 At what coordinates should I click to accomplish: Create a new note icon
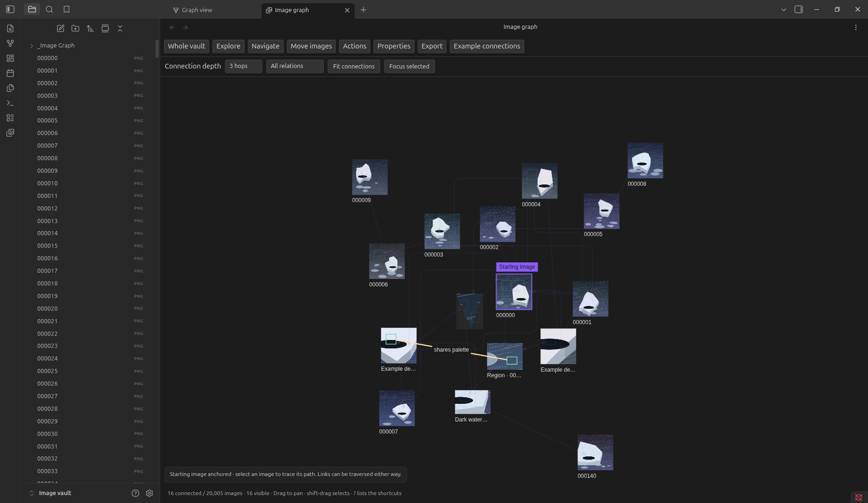click(61, 28)
